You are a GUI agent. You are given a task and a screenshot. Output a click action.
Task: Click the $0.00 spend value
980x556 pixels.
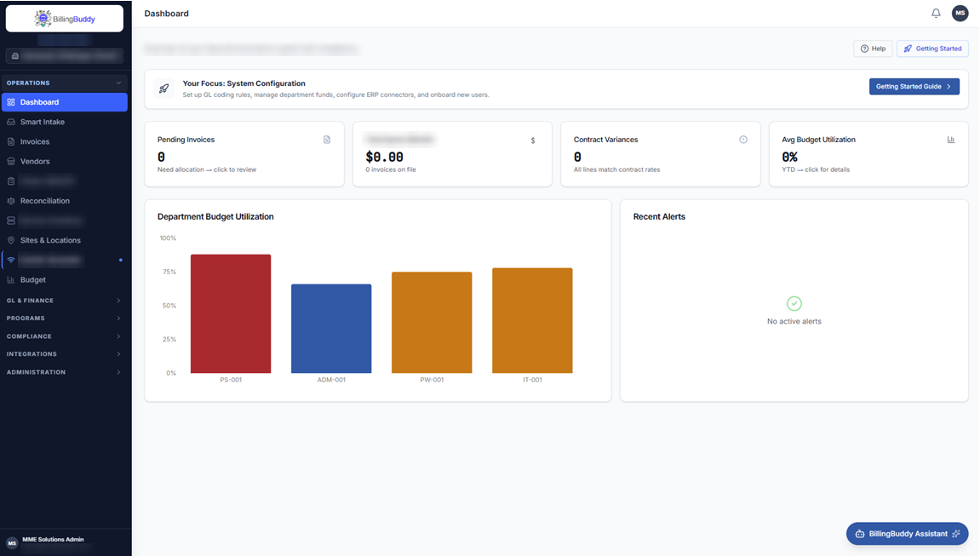(x=384, y=158)
